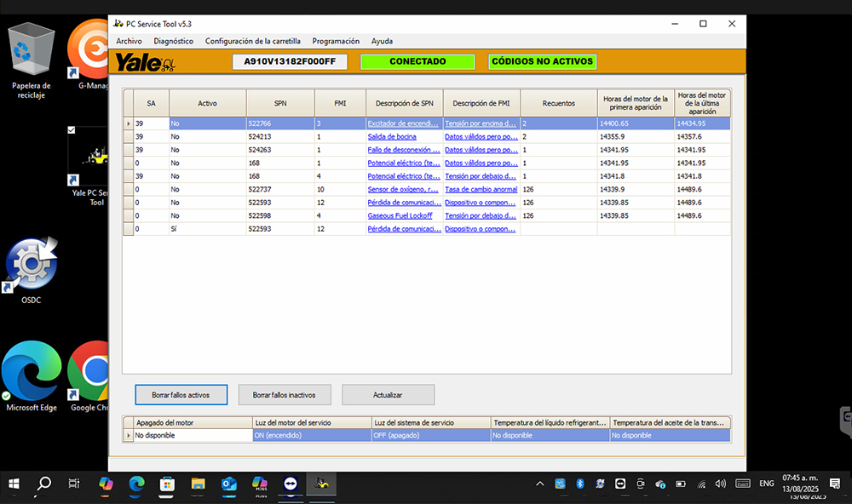Viewport: 852px width, 504px height.
Task: Sort by Descripción de FMI header
Action: 481,103
